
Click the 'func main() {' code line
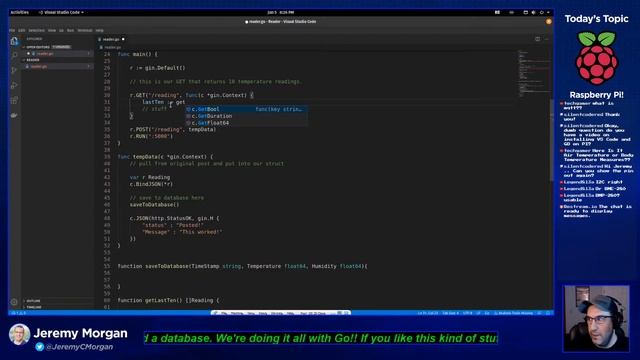[138, 54]
